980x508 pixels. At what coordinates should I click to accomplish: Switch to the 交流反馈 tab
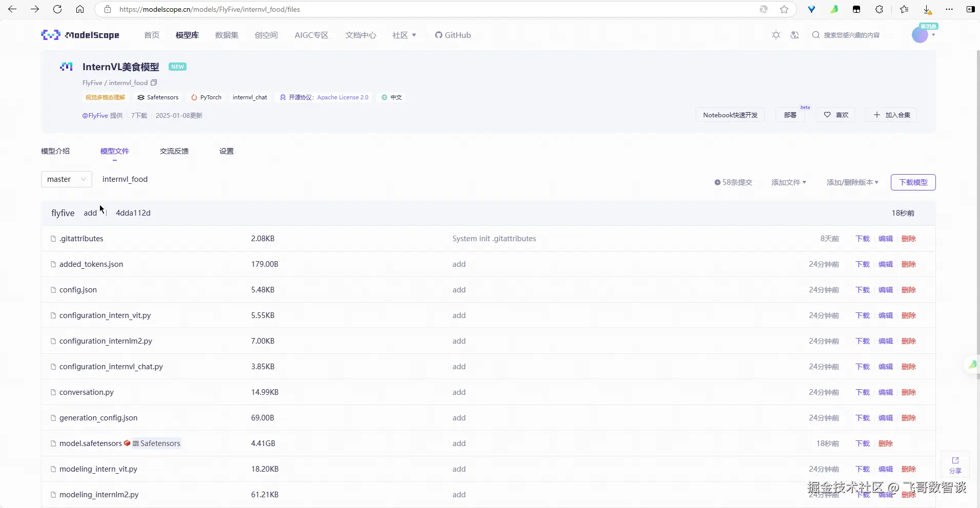174,151
